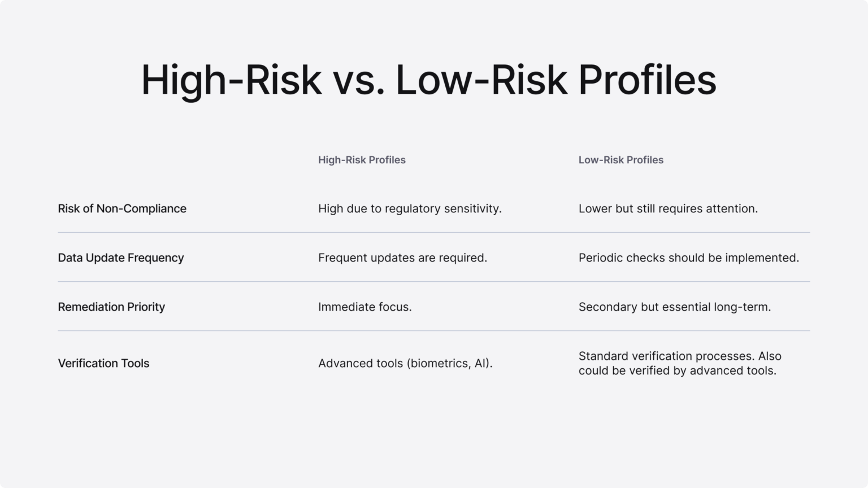Select the "Advanced tools (biometrics, AI)." cell

405,363
